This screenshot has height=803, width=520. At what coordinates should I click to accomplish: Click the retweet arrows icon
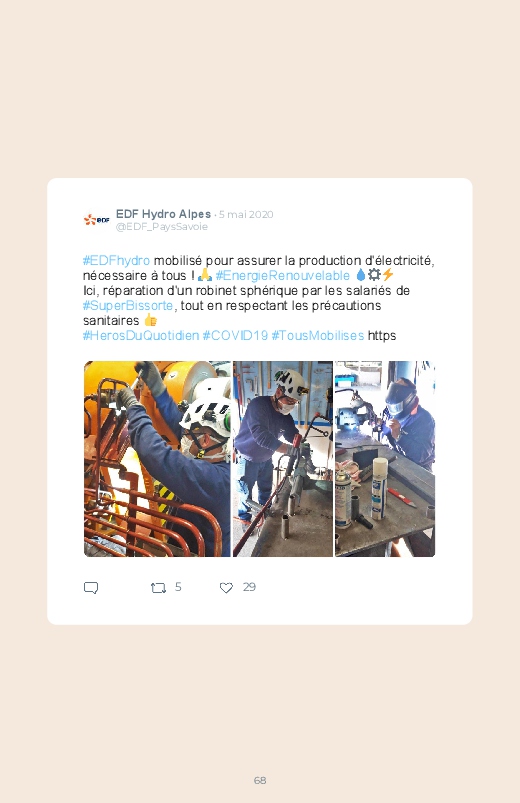pos(158,587)
